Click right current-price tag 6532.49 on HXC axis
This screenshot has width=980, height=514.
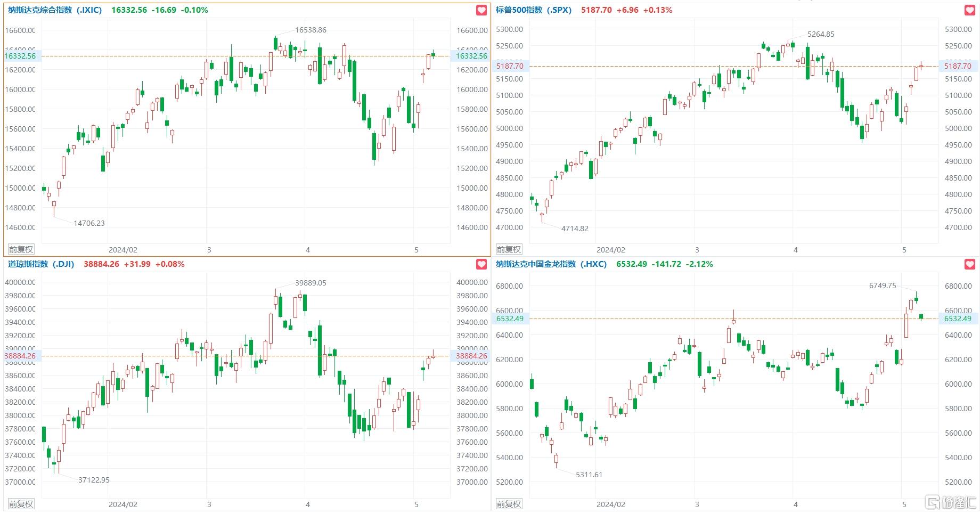pyautogui.click(x=958, y=319)
